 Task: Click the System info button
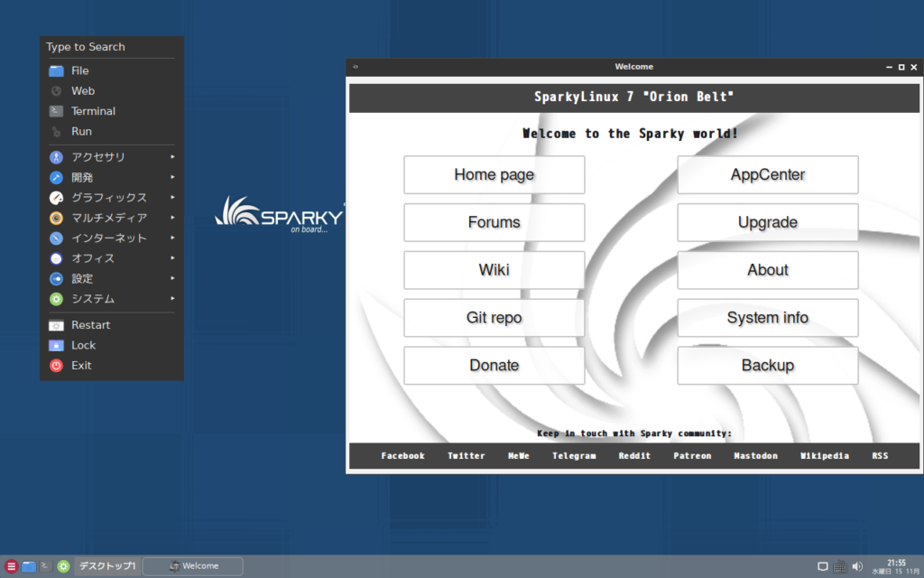(767, 317)
